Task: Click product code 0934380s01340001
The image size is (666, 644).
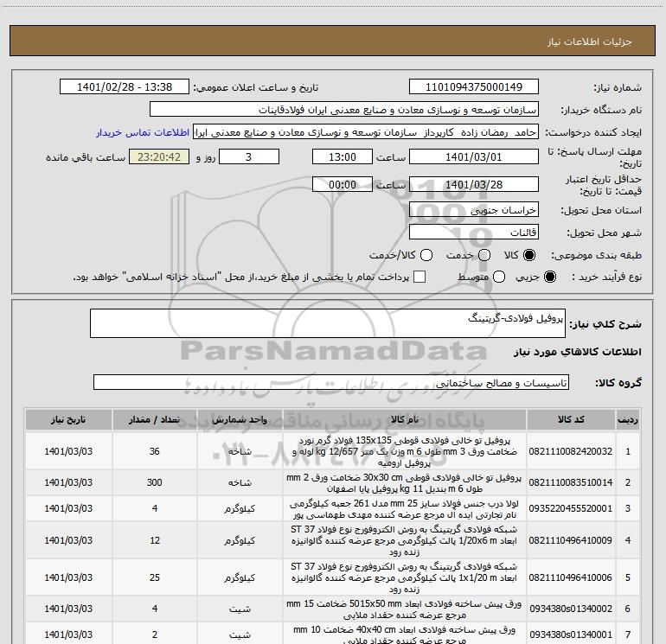Action: click(x=571, y=634)
